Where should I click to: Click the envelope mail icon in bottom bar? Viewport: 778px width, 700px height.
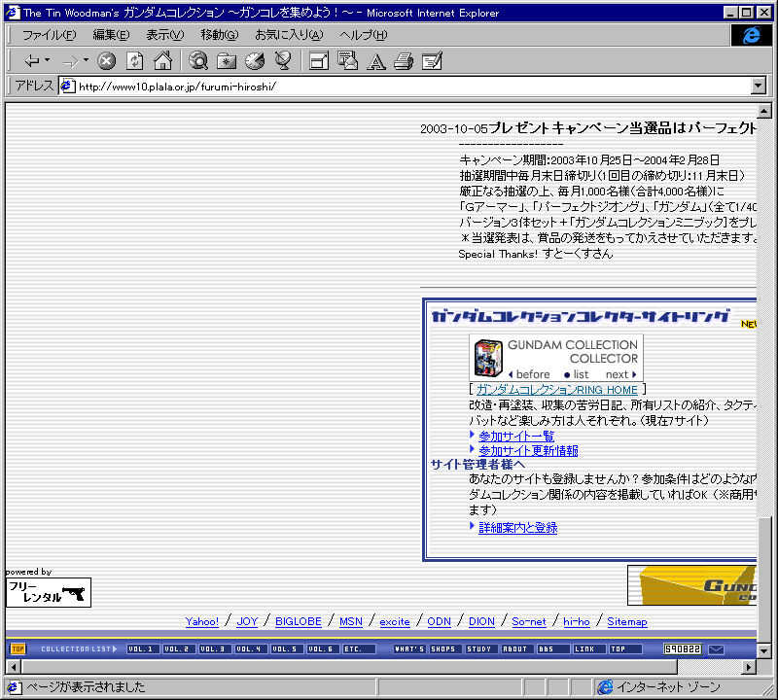[716, 648]
